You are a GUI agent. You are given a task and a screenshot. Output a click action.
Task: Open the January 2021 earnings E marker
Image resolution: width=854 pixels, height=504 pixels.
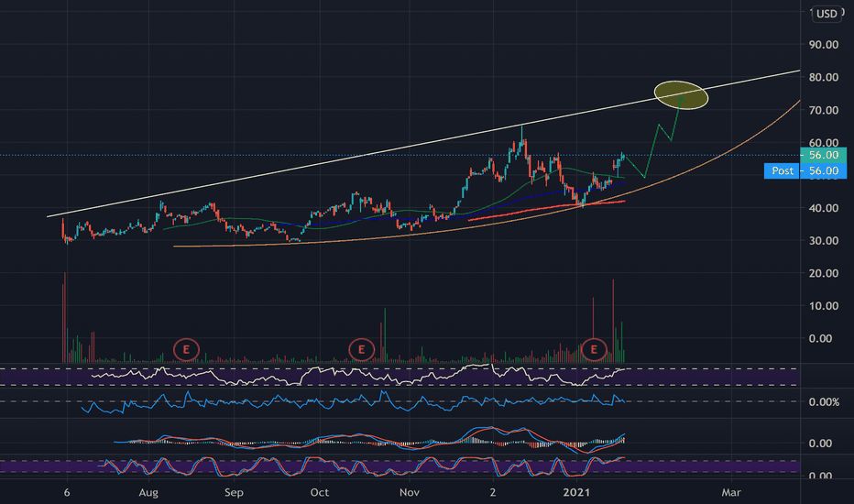pyautogui.click(x=594, y=349)
